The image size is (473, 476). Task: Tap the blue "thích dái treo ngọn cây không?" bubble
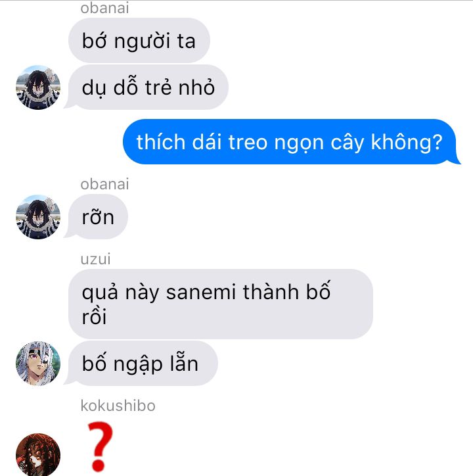click(x=292, y=142)
